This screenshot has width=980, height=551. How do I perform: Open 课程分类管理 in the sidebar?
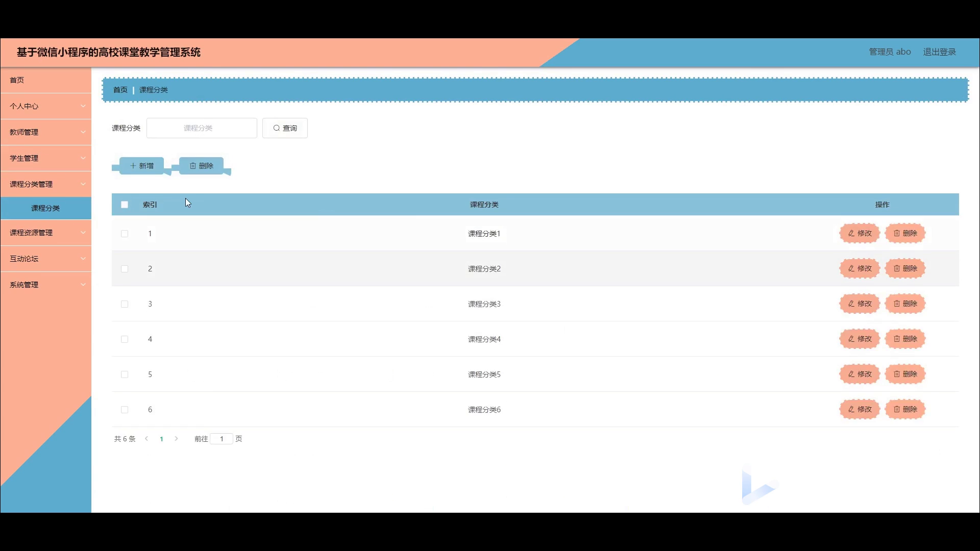tap(45, 184)
